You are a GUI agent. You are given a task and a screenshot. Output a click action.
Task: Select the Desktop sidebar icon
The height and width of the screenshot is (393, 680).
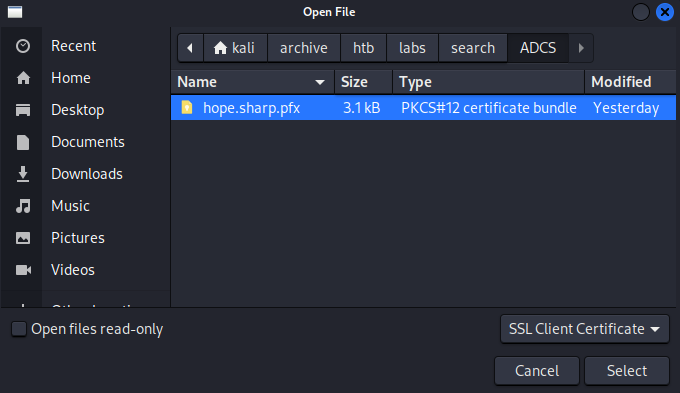point(23,110)
